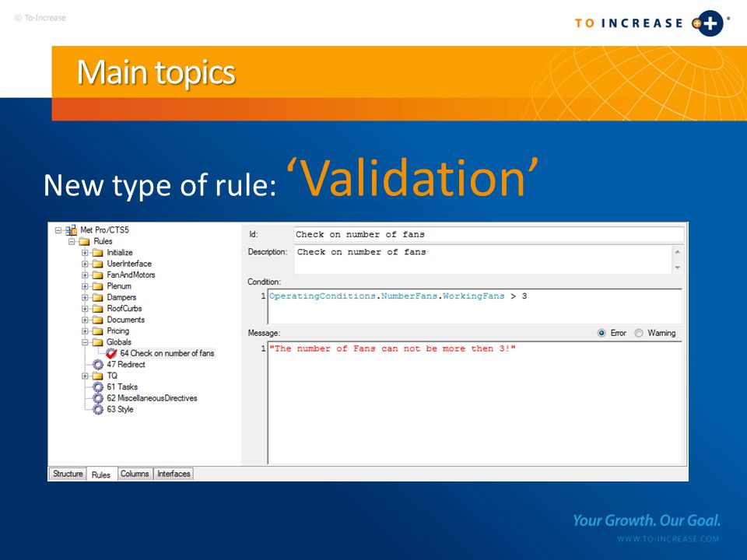
Task: Click the Description scroll down arrow
Action: pos(678,268)
